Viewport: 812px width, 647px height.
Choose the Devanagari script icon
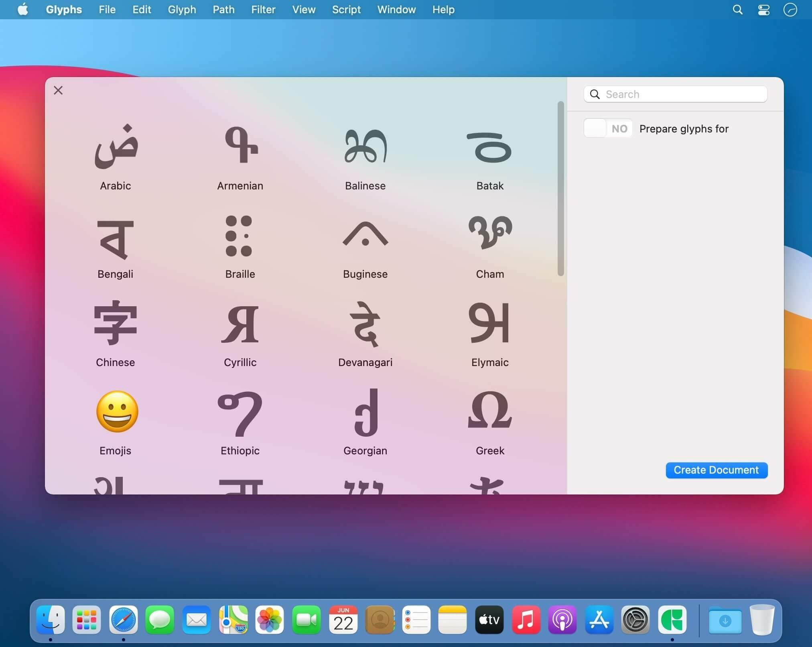(365, 324)
